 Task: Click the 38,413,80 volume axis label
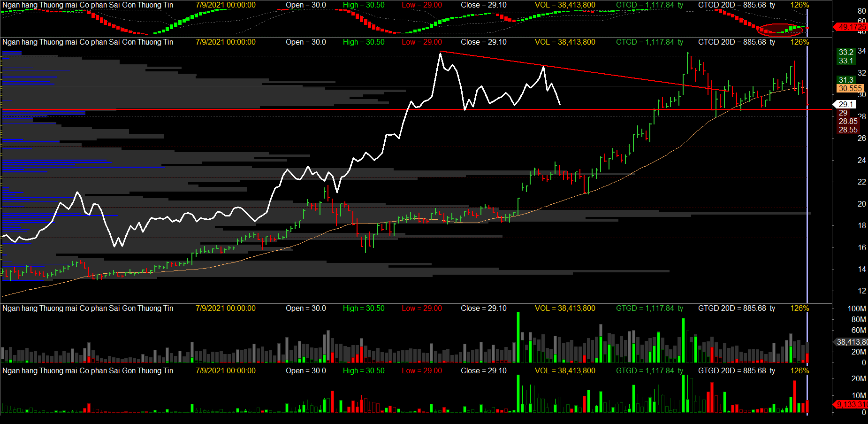click(x=851, y=342)
